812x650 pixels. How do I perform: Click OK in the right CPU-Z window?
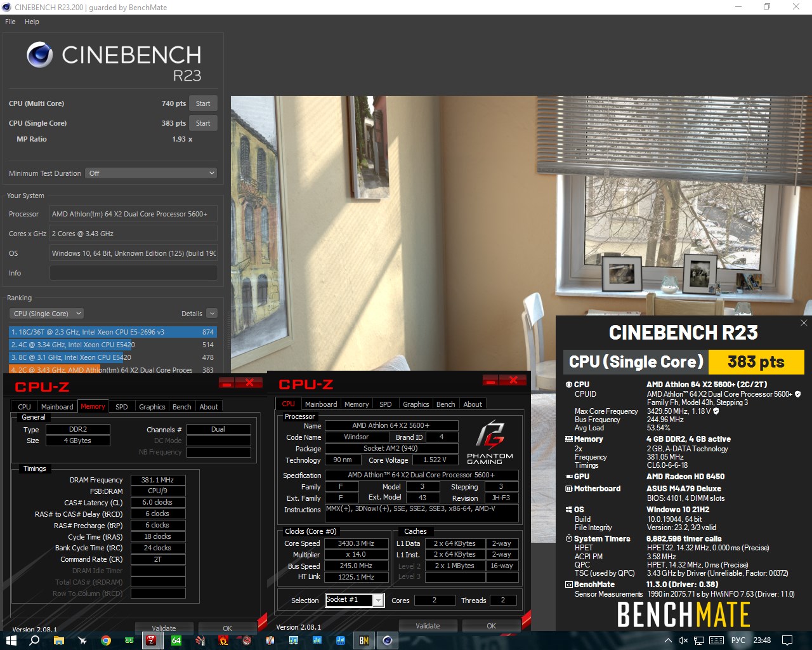(492, 626)
